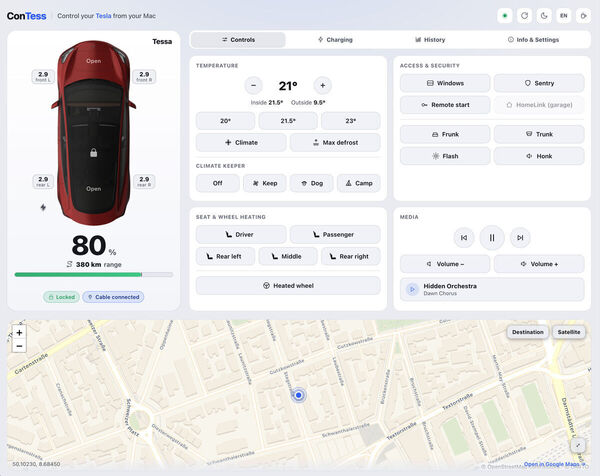Click the Locked status badge
Viewport: 600px width, 476px height.
pos(62,297)
